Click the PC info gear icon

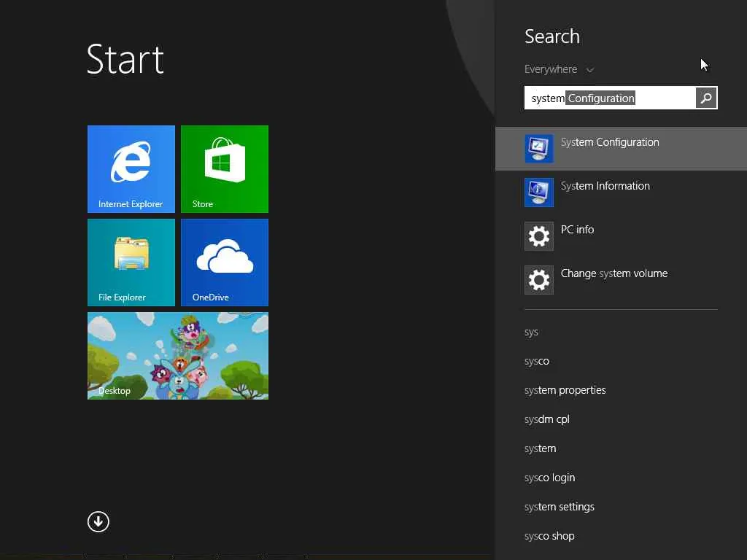539,236
